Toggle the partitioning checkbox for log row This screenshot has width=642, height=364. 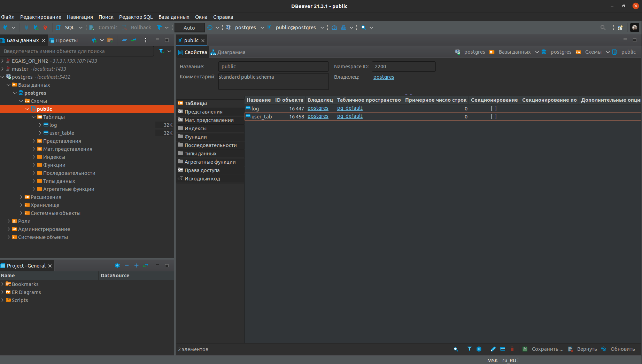tap(494, 108)
